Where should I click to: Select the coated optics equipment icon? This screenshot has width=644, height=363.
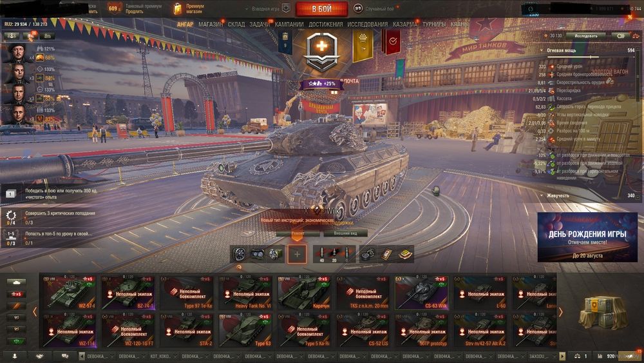(x=258, y=255)
